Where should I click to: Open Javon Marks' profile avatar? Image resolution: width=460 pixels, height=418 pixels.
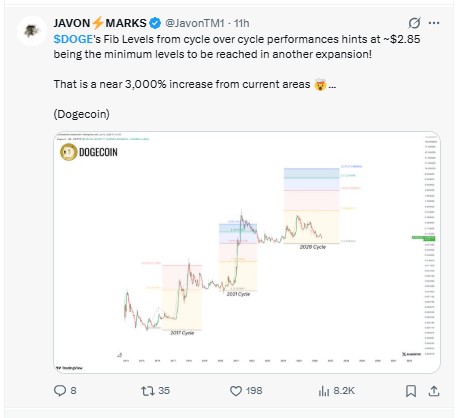coord(32,31)
